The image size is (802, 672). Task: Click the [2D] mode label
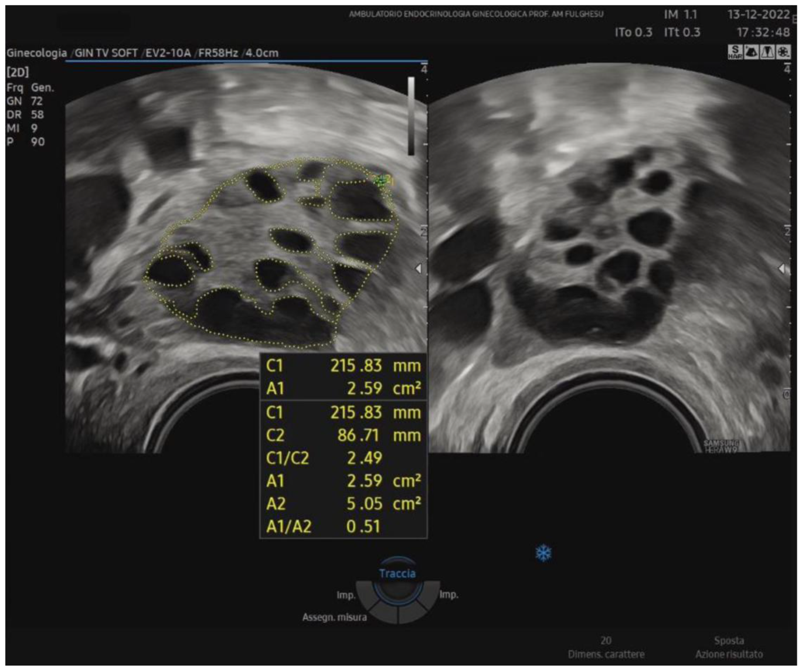18,72
